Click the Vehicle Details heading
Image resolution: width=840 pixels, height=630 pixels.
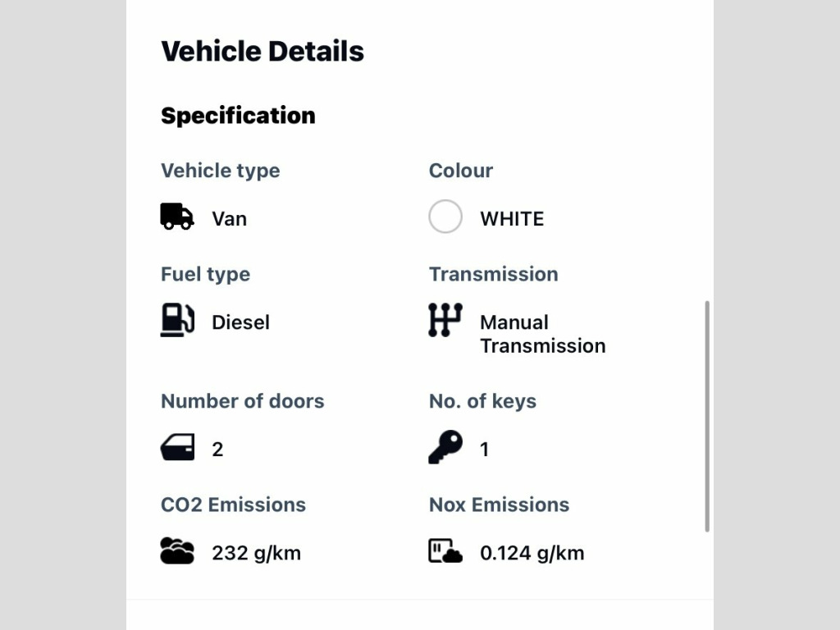[262, 52]
